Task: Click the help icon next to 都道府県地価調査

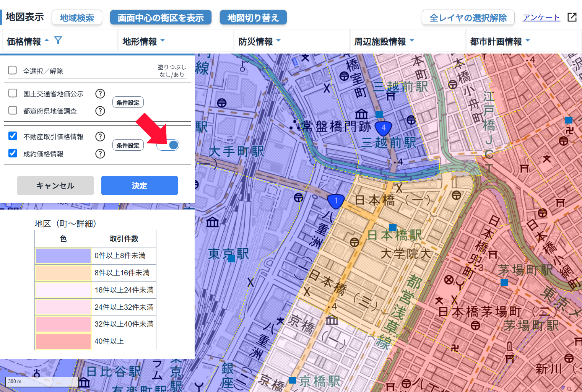Action: click(100, 111)
